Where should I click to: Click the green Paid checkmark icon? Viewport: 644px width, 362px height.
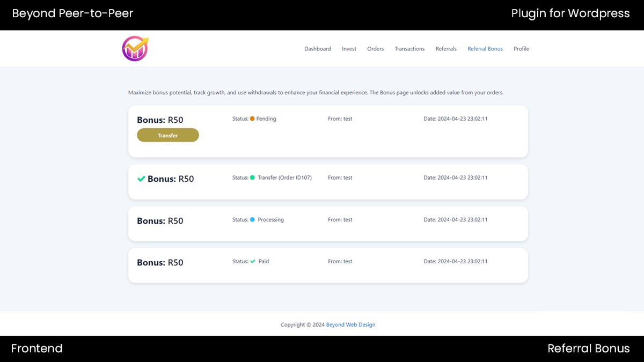(x=252, y=261)
